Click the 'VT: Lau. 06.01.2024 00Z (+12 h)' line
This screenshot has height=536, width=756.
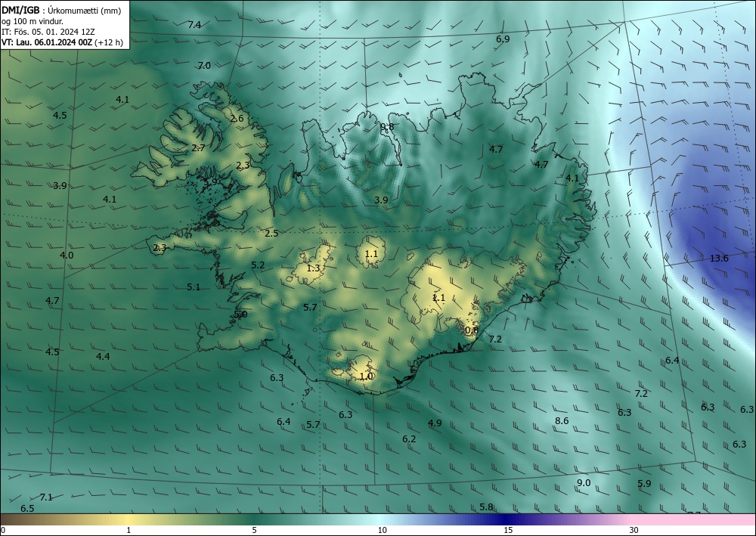click(62, 42)
